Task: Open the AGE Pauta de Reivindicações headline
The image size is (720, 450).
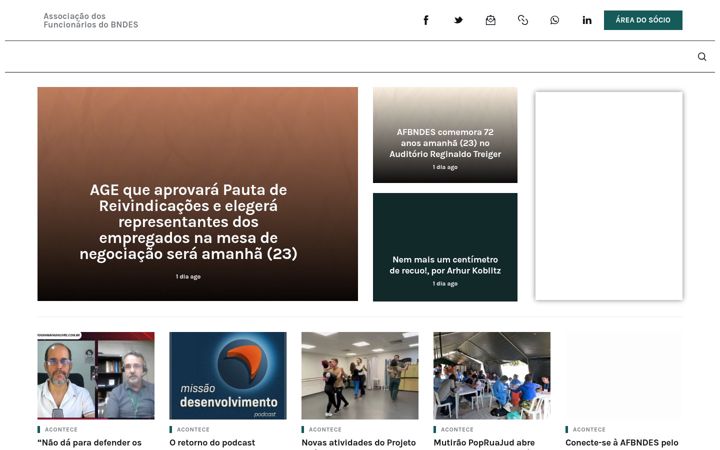Action: [188, 222]
